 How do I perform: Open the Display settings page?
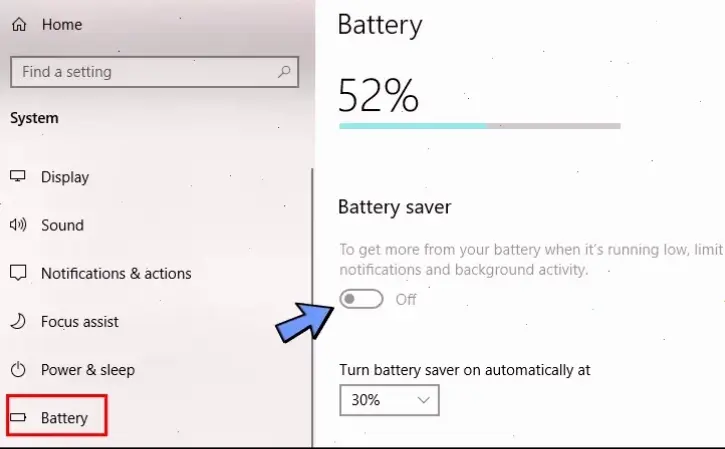(x=65, y=177)
